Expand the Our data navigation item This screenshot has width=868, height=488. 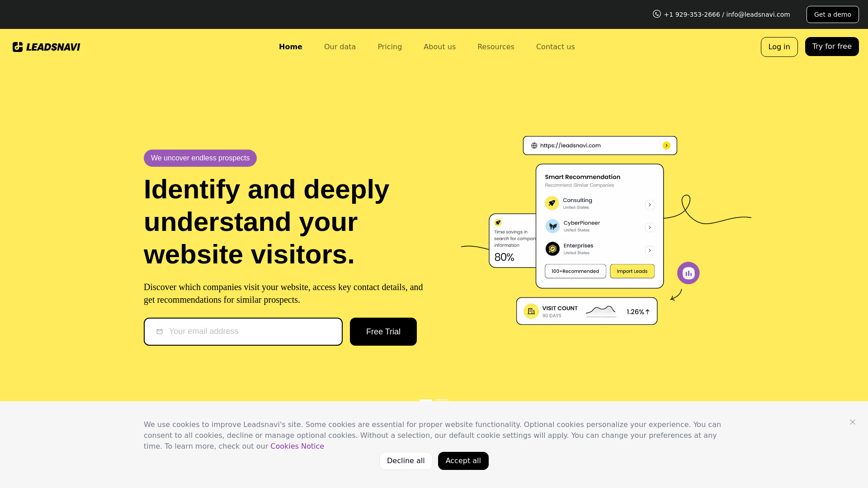tap(340, 47)
